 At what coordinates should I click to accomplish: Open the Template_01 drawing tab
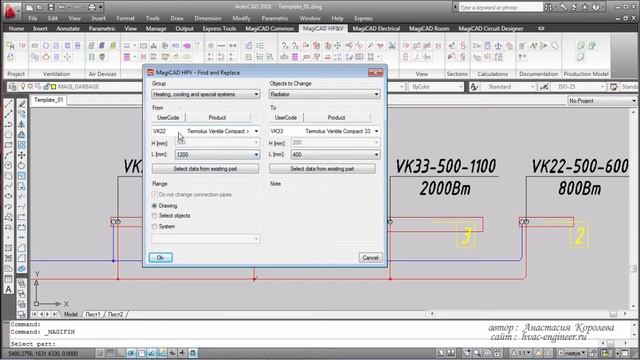[49, 100]
